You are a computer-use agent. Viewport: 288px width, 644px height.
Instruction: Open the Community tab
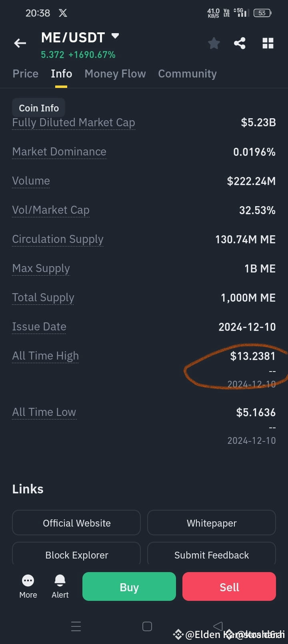[x=187, y=74]
